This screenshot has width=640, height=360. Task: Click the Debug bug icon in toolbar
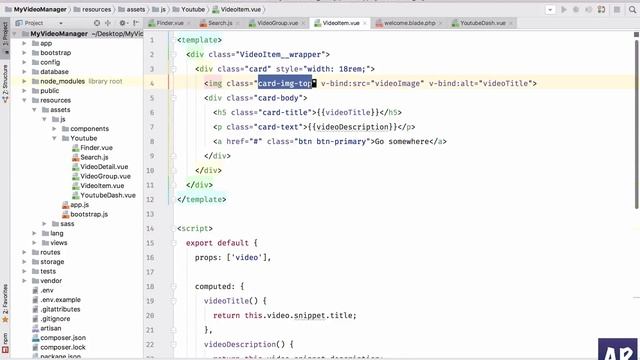click(x=576, y=9)
